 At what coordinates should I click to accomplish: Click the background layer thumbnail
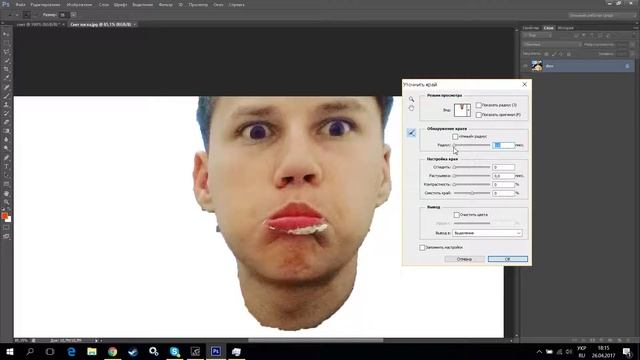click(x=537, y=66)
